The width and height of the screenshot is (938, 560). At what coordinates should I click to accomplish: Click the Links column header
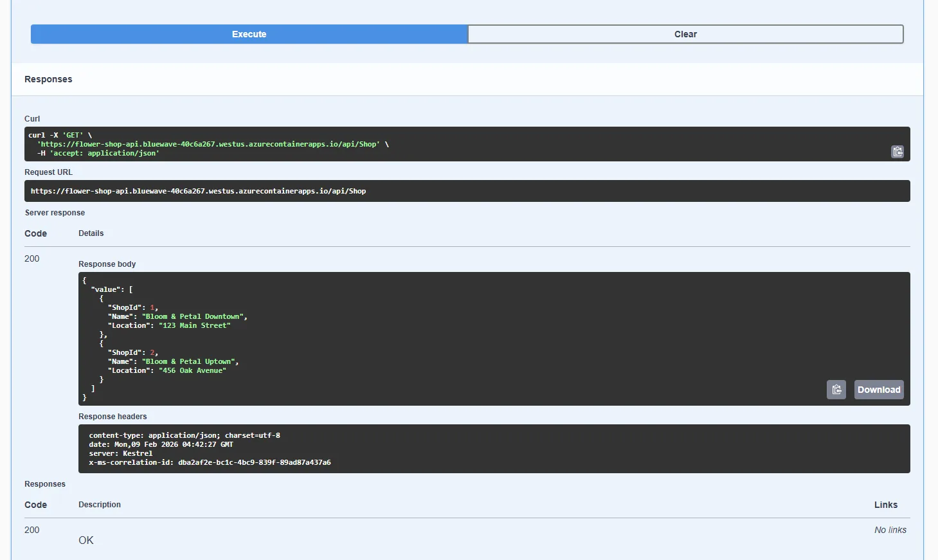[x=885, y=505]
